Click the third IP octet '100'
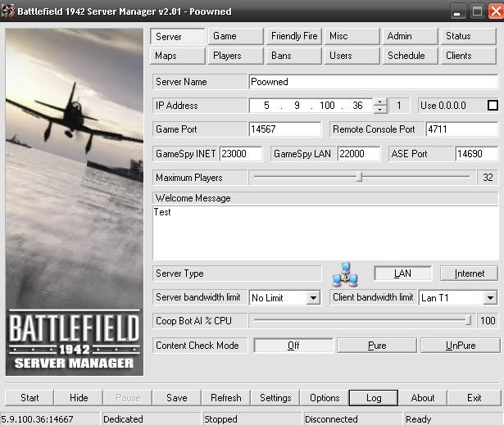This screenshot has height=425, width=504. pyautogui.click(x=327, y=106)
